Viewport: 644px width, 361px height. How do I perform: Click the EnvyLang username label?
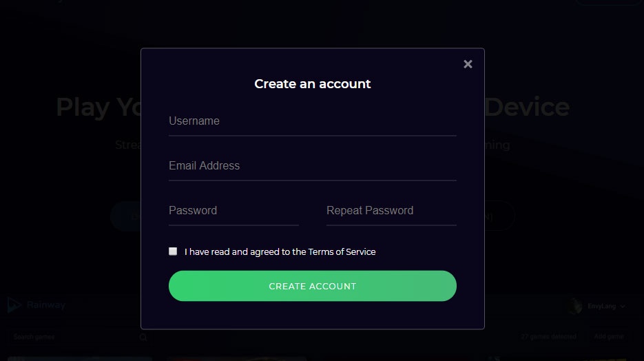click(601, 306)
